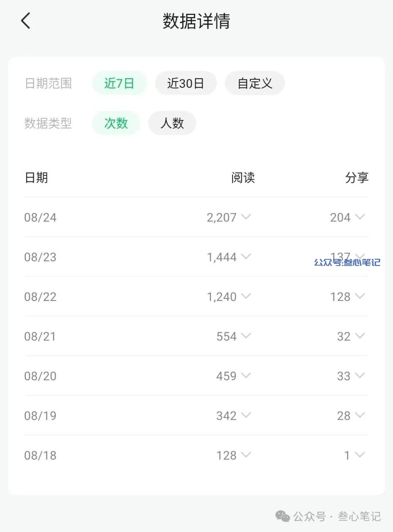Expand 08/21 shares chevron next to 32

[360, 335]
